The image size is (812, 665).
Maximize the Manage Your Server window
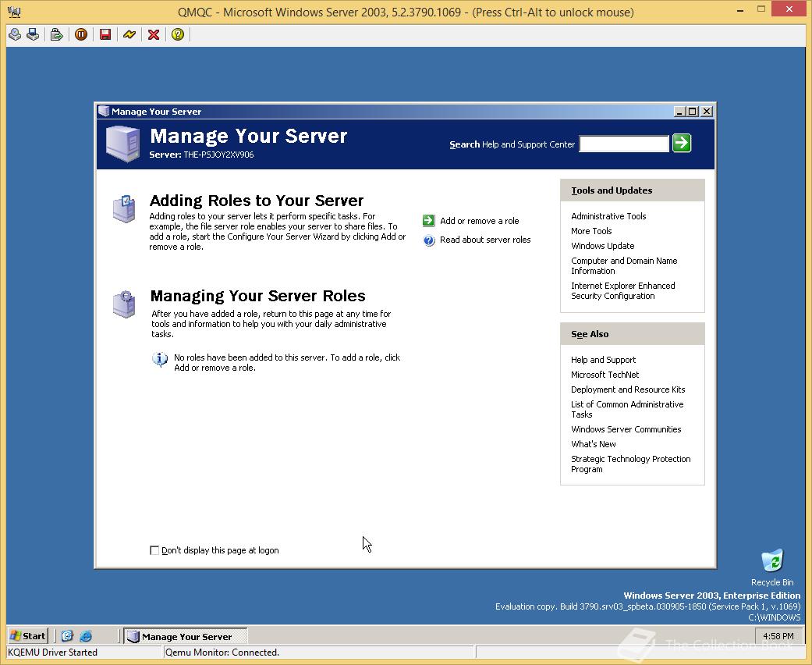click(693, 112)
